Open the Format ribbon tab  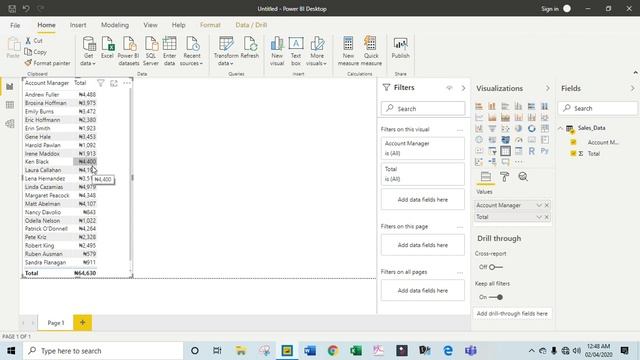[210, 25]
